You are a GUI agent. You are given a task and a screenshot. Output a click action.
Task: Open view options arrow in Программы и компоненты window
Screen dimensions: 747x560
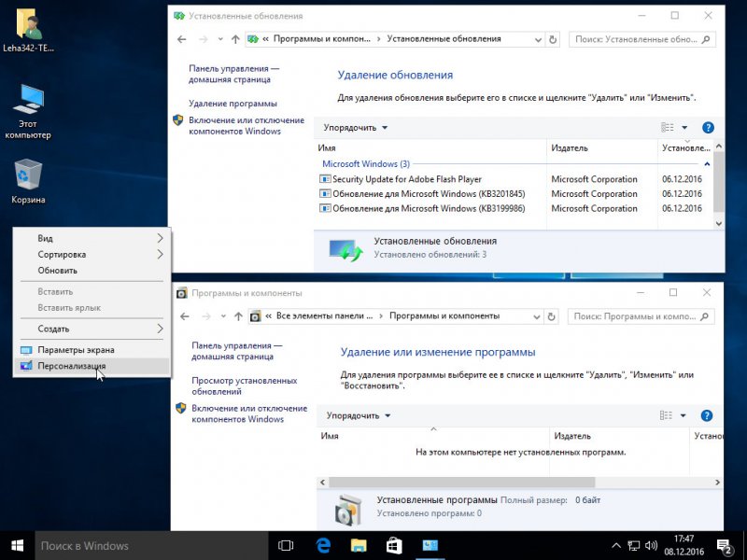point(684,415)
